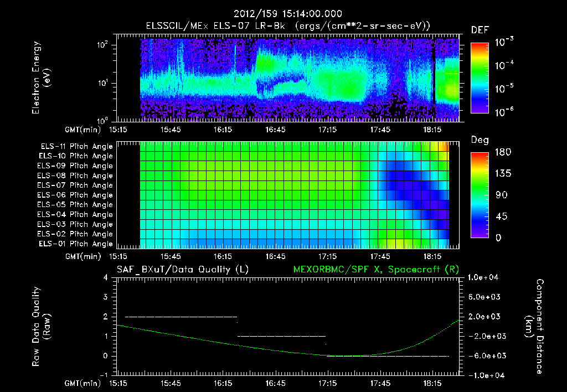Click the 10^-3 DEF scale value
Screen dimensions: 567x392
504,42
